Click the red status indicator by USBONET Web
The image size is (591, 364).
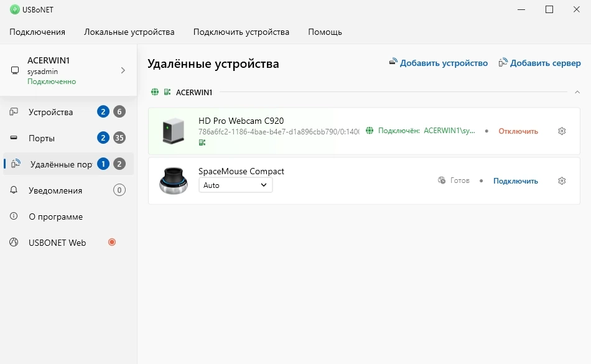[112, 242]
